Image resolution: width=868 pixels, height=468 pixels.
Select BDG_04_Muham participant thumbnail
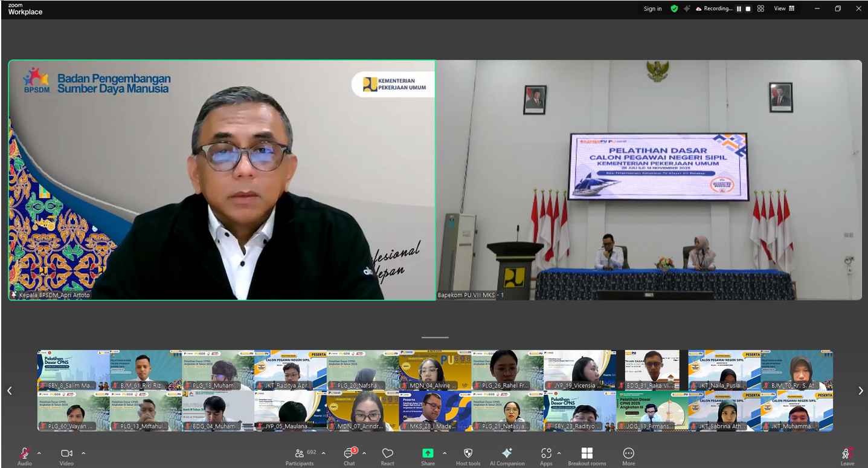218,411
